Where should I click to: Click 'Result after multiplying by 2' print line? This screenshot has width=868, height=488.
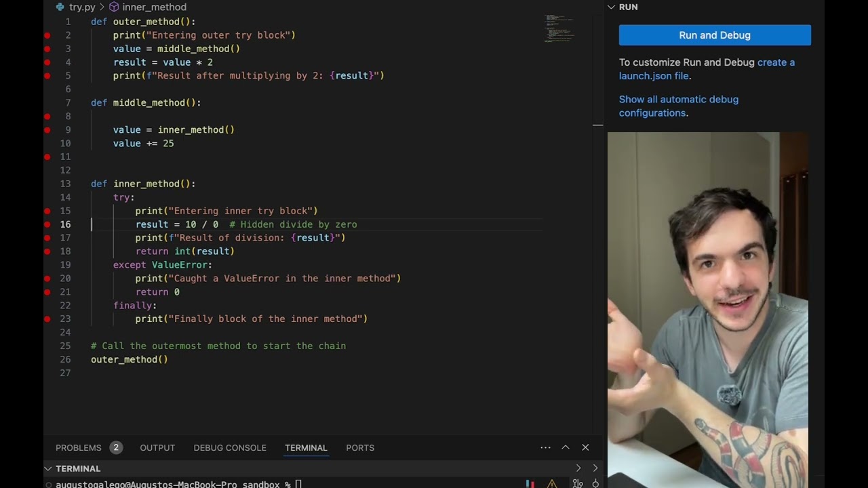249,76
